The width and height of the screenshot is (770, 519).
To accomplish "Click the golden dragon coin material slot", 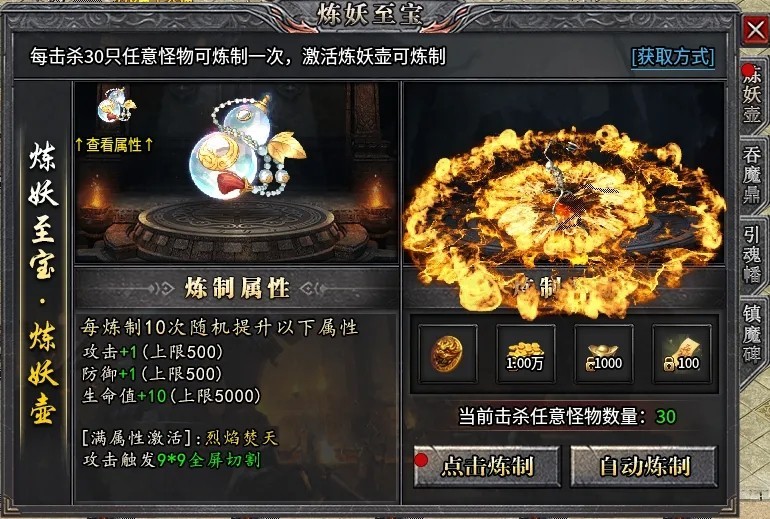I will coord(447,354).
